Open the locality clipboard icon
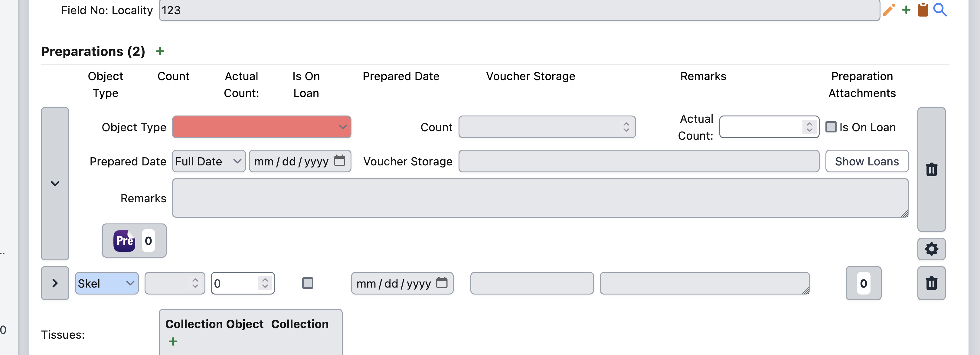Viewport: 980px width, 355px height. point(924,10)
